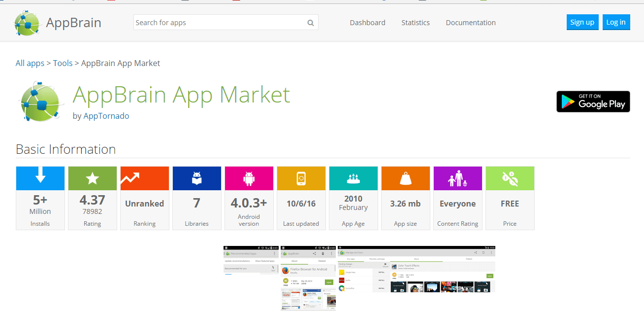Click the large AppBrain App Market app icon
This screenshot has height=311, width=644.
pos(41,101)
